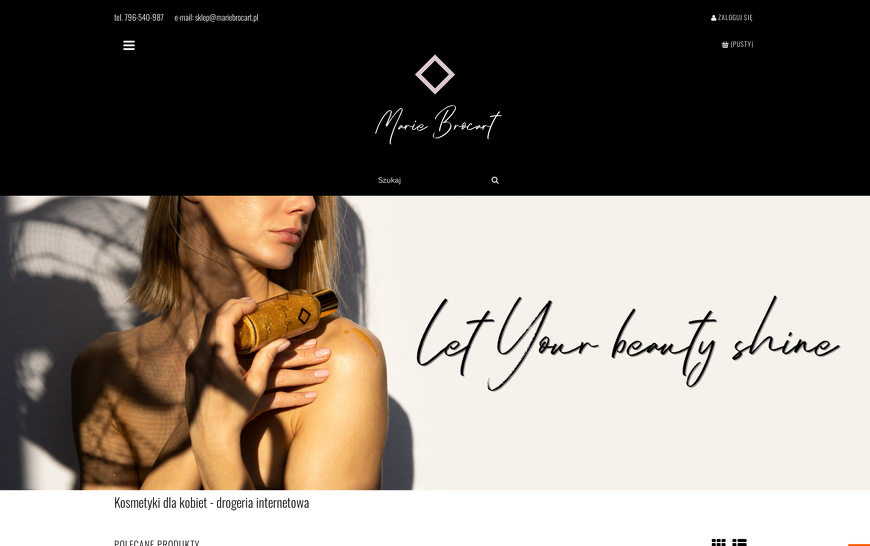Click the e-mail label in top bar

tap(183, 18)
